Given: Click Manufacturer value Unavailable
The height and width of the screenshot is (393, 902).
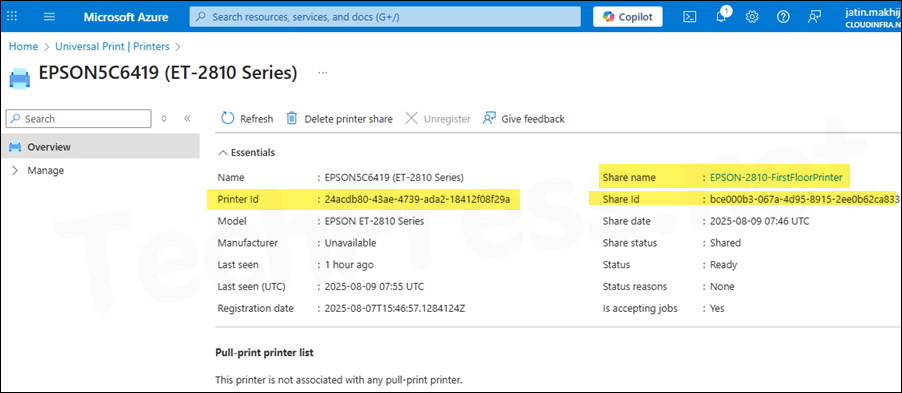Looking at the screenshot, I should coord(350,243).
